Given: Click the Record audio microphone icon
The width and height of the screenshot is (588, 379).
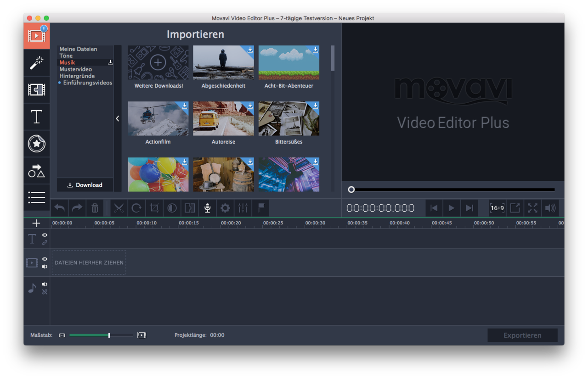Looking at the screenshot, I should coord(207,208).
